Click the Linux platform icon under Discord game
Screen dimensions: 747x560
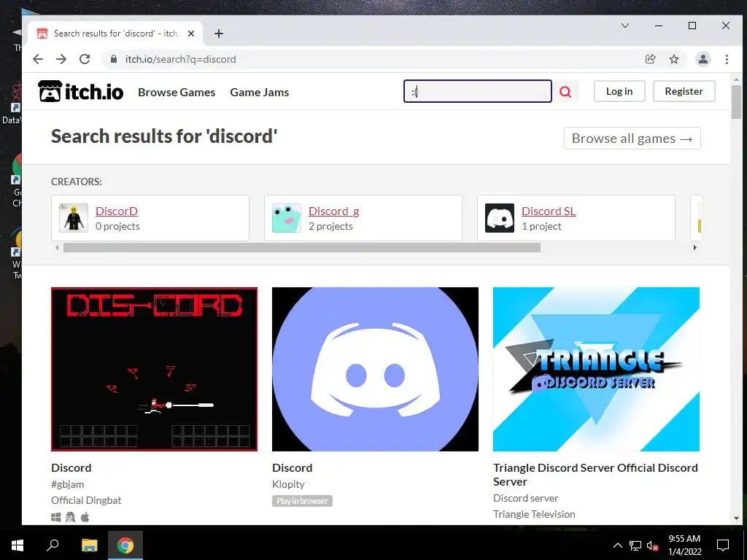pos(71,517)
